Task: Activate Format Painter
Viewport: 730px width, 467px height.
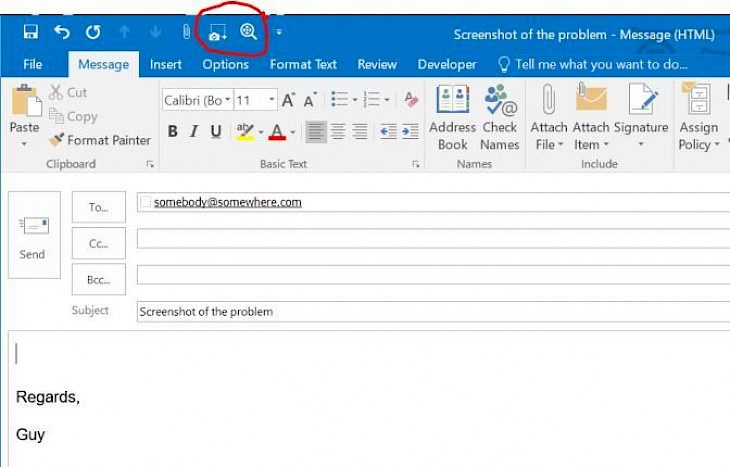Action: coord(100,140)
